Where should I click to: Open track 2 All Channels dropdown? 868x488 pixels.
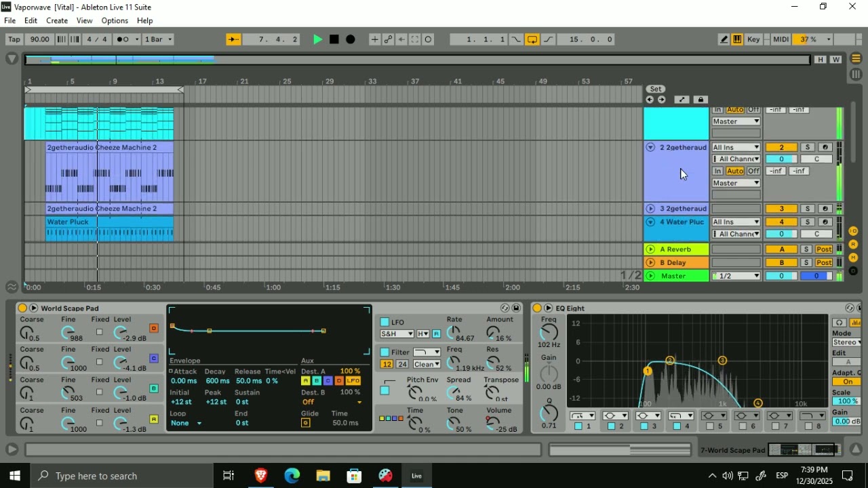tap(736, 159)
